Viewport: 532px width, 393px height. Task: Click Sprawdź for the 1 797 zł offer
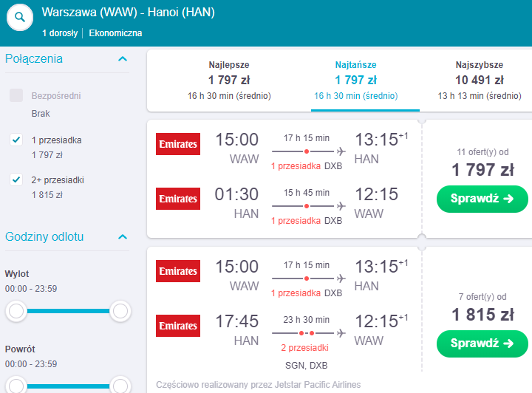click(x=482, y=199)
